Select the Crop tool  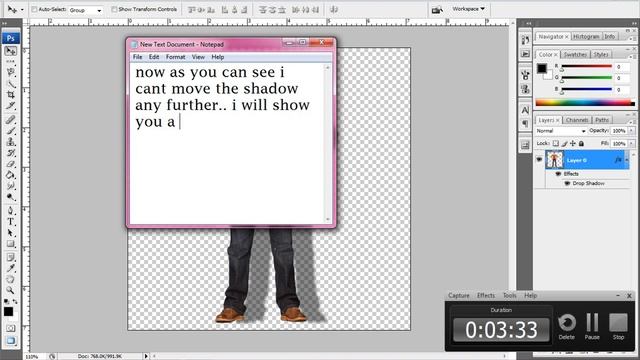point(11,95)
